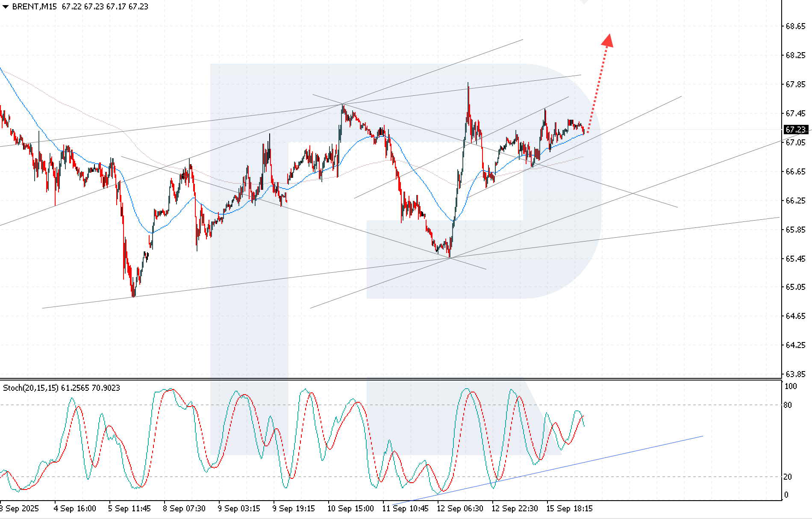Screen dimensions: 812x519
Task: Select the 20 oversold level label
Action: pos(788,477)
